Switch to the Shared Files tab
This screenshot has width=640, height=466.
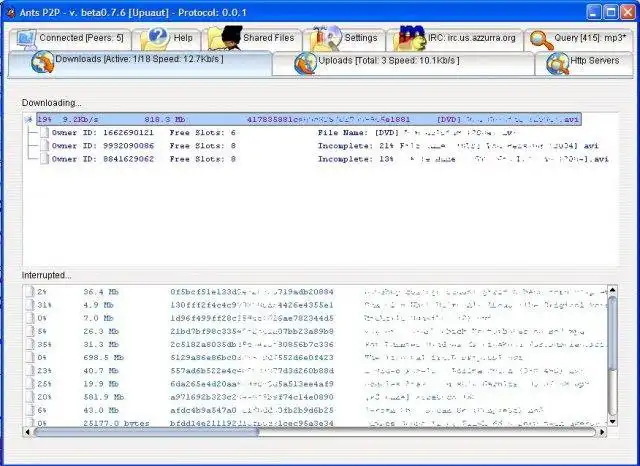click(251, 40)
